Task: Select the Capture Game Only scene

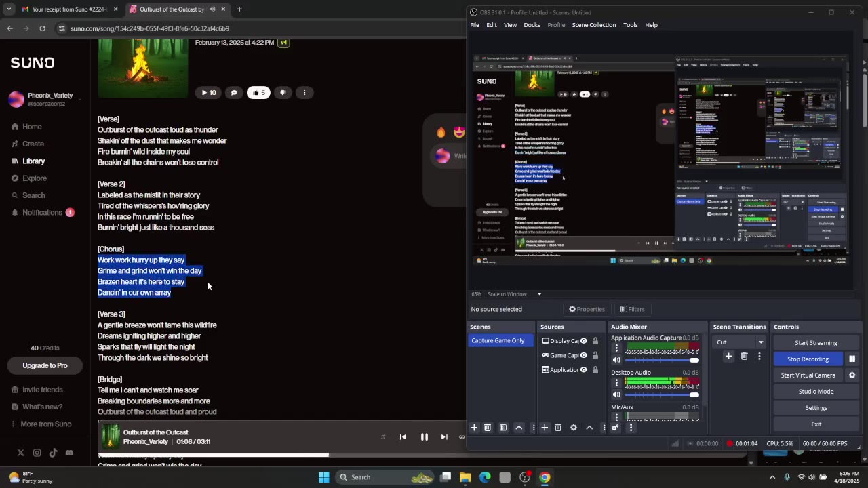Action: (500, 341)
